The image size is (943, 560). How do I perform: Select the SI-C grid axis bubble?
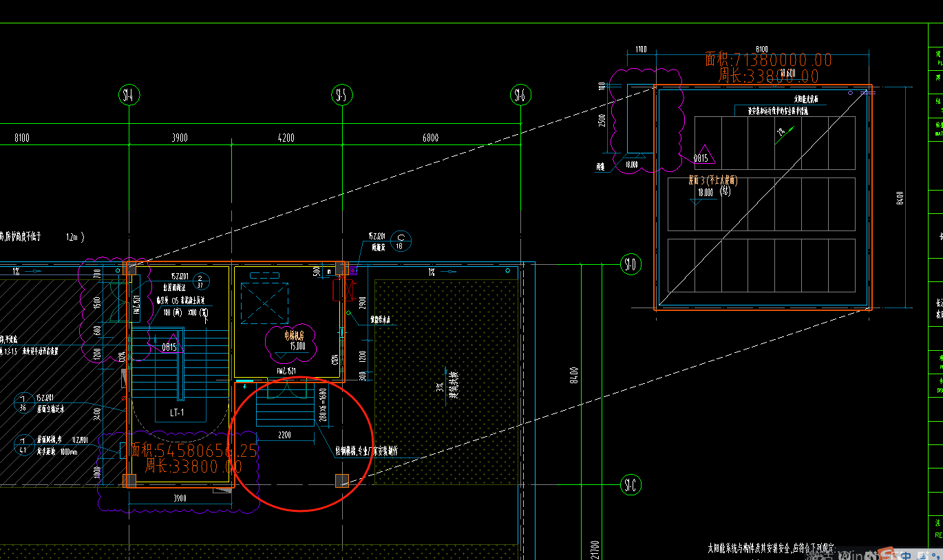pyautogui.click(x=630, y=484)
